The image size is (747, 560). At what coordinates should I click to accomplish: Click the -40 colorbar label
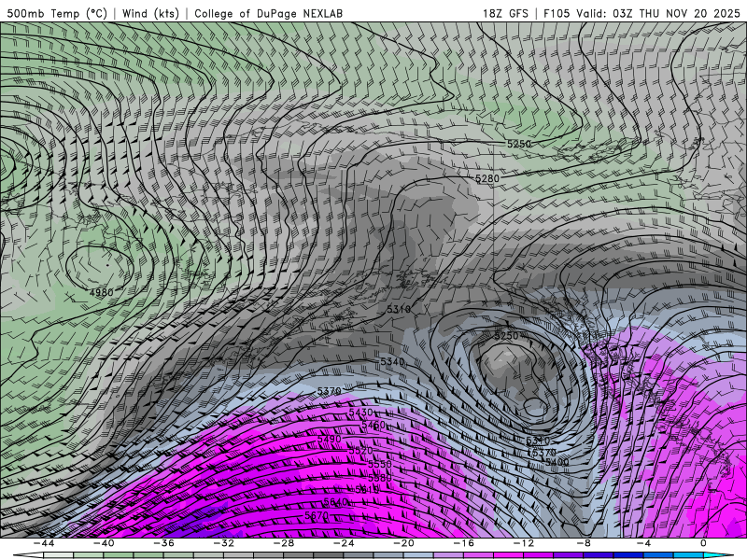pos(104,543)
